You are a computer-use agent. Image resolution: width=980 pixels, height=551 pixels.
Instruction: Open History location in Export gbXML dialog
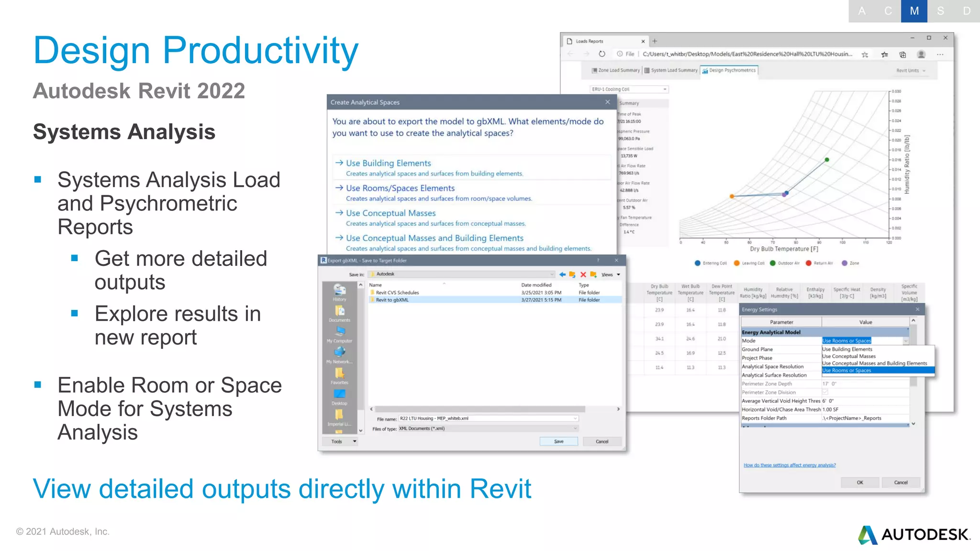pyautogui.click(x=339, y=292)
